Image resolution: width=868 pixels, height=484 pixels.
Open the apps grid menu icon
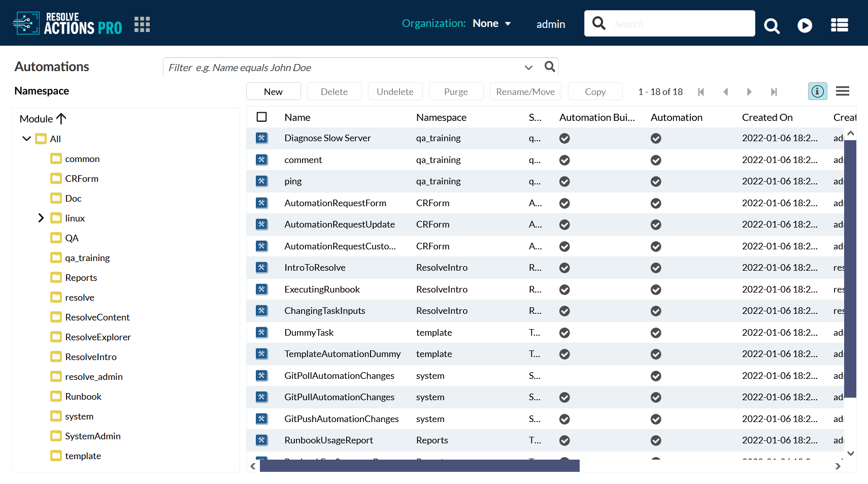[x=142, y=24]
